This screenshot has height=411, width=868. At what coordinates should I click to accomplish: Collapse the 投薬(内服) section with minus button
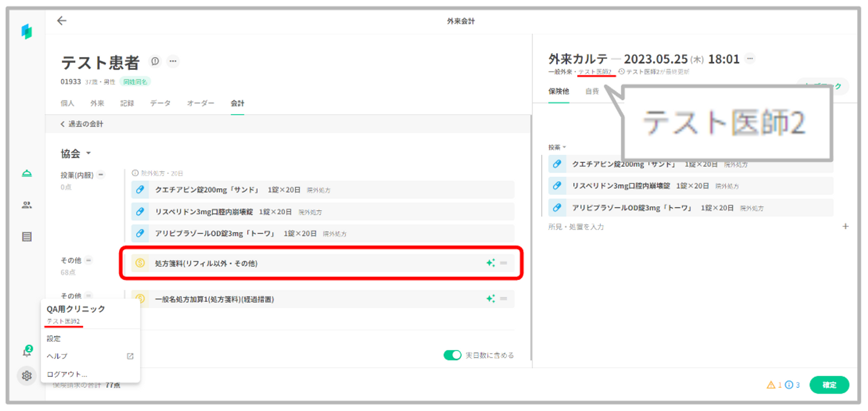101,175
